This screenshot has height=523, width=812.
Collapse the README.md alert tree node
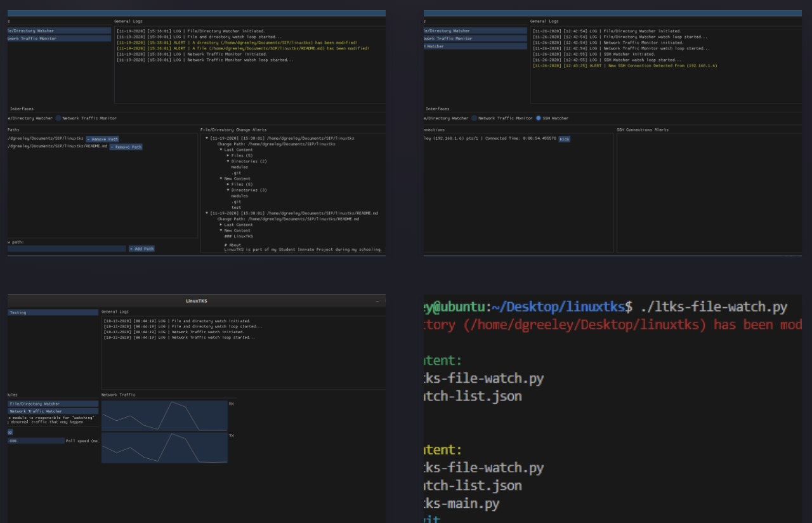coord(207,213)
